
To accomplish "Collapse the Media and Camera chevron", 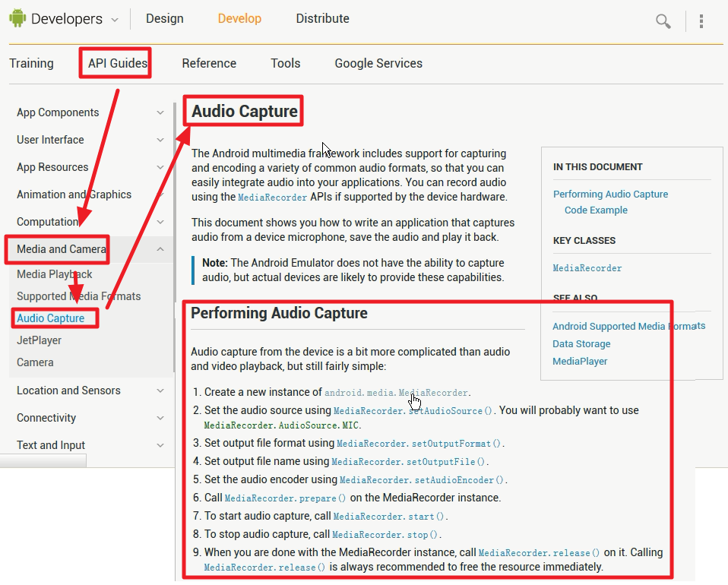I will click(x=160, y=249).
